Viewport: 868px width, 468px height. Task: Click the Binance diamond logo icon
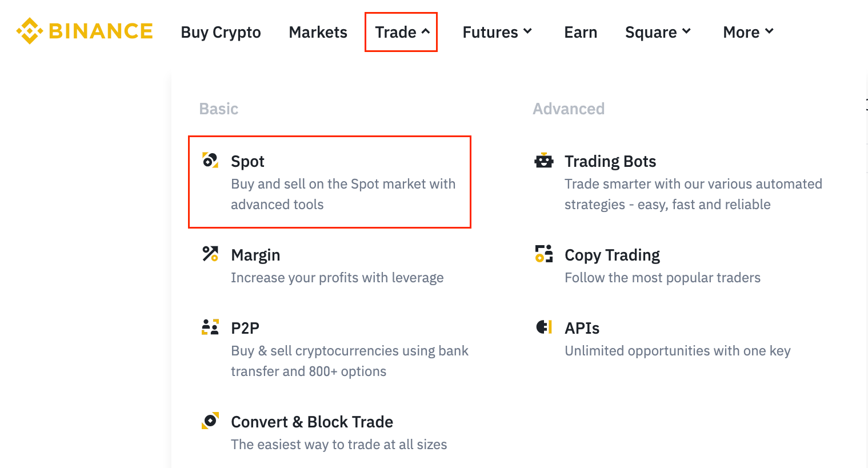[x=30, y=31]
